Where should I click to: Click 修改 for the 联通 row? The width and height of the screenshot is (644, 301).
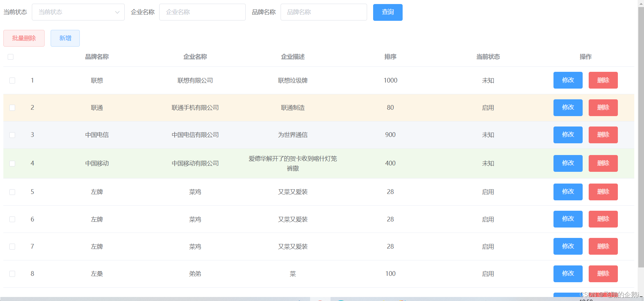(568, 108)
